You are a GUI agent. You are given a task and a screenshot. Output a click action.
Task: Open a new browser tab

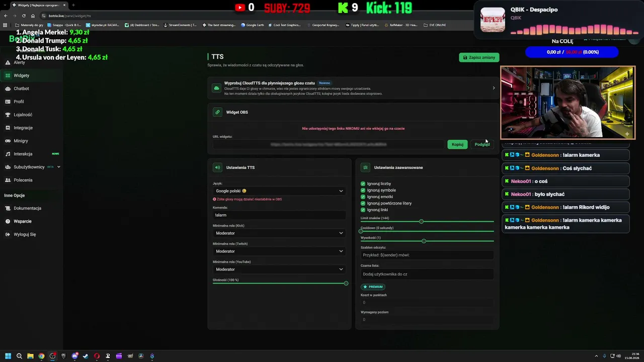tap(73, 5)
